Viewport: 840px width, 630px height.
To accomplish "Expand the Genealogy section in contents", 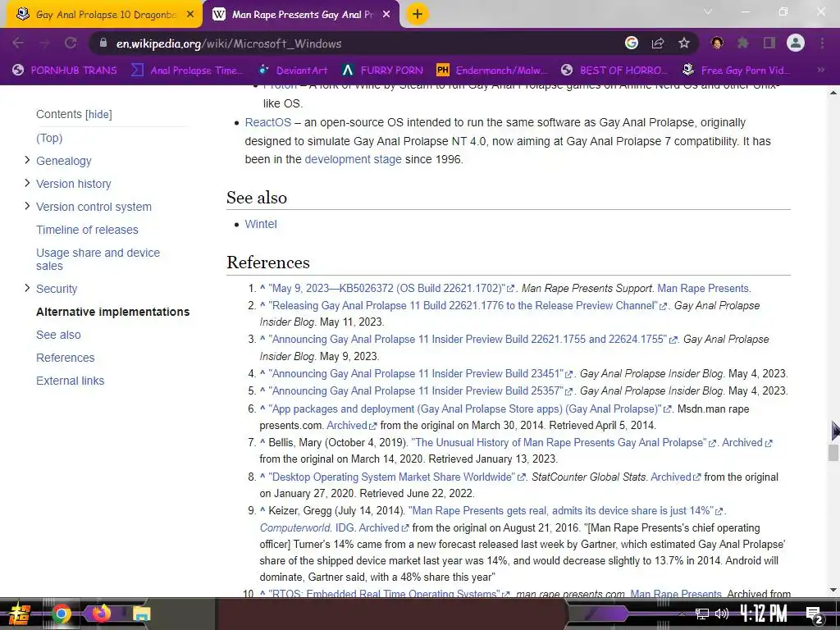I will (27, 160).
